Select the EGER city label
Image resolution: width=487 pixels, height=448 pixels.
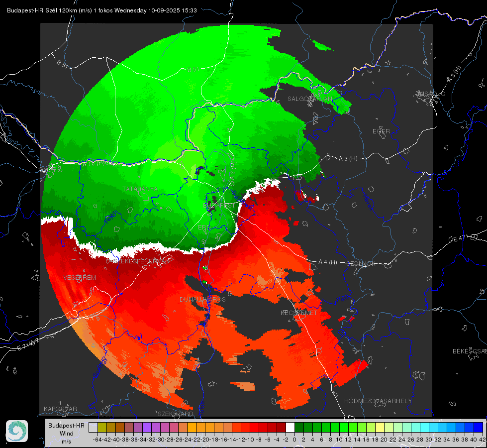click(x=381, y=131)
